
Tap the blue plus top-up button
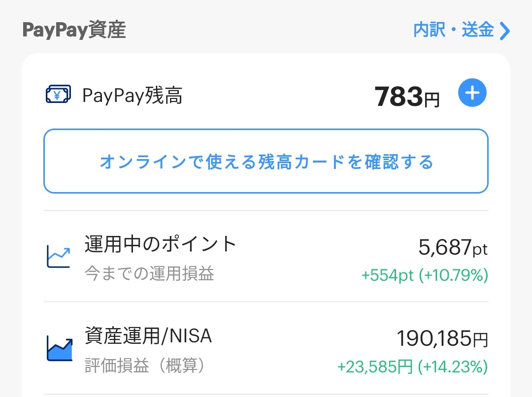point(472,93)
